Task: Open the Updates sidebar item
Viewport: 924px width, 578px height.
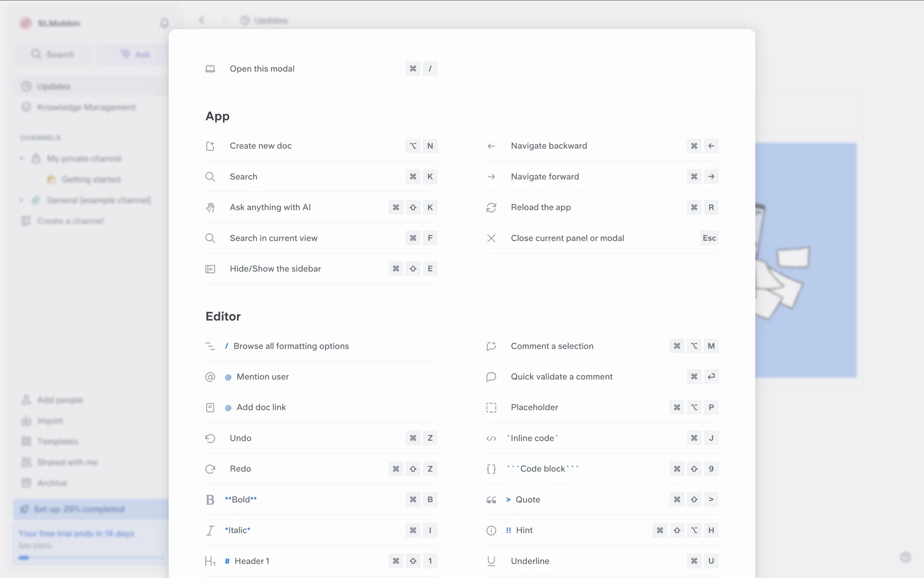Action: click(53, 87)
